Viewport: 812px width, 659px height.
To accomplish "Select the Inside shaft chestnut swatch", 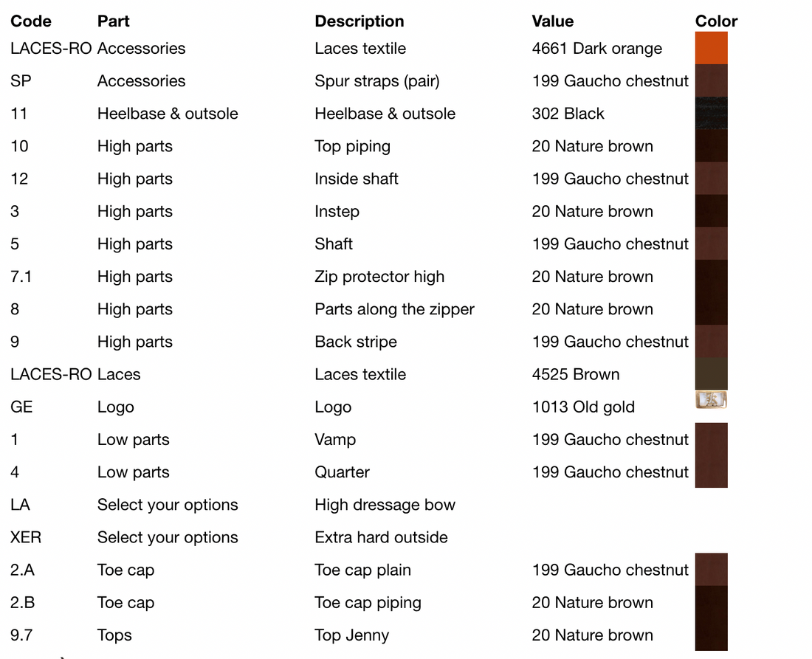I will [711, 179].
